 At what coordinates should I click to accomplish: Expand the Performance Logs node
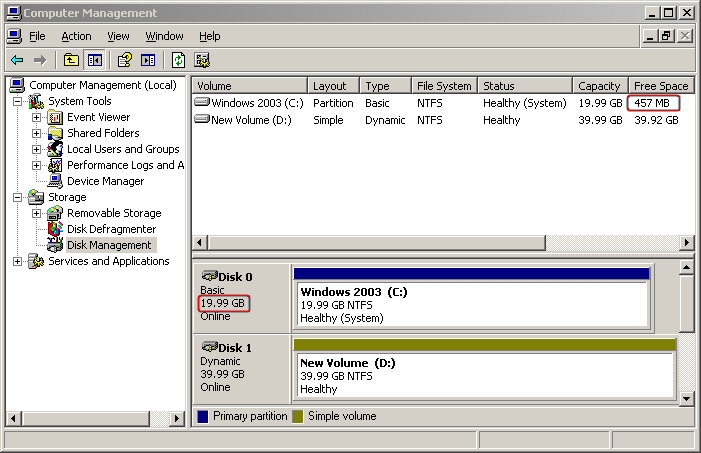[x=37, y=165]
